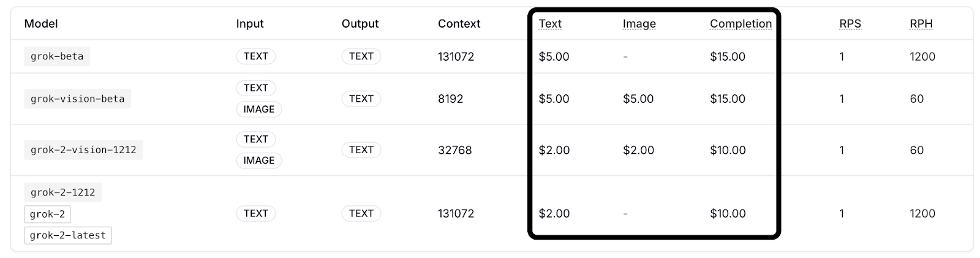
Task: Click the RPH column header
Action: pos(921,24)
